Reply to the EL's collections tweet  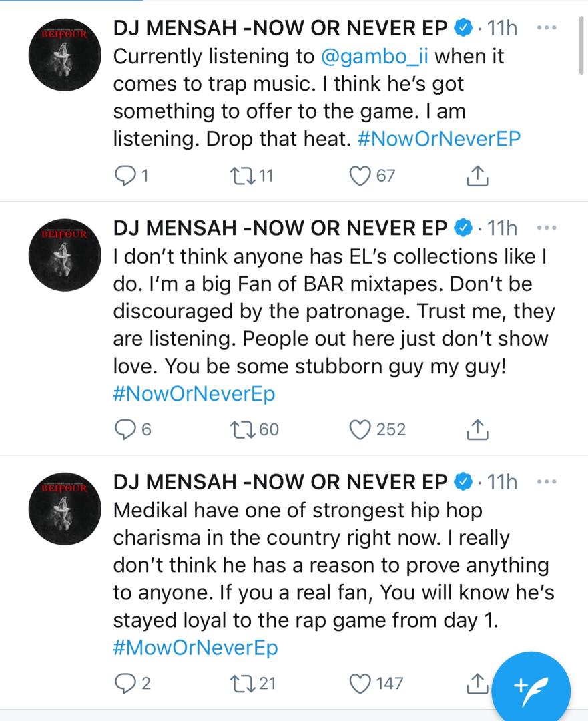click(x=124, y=429)
